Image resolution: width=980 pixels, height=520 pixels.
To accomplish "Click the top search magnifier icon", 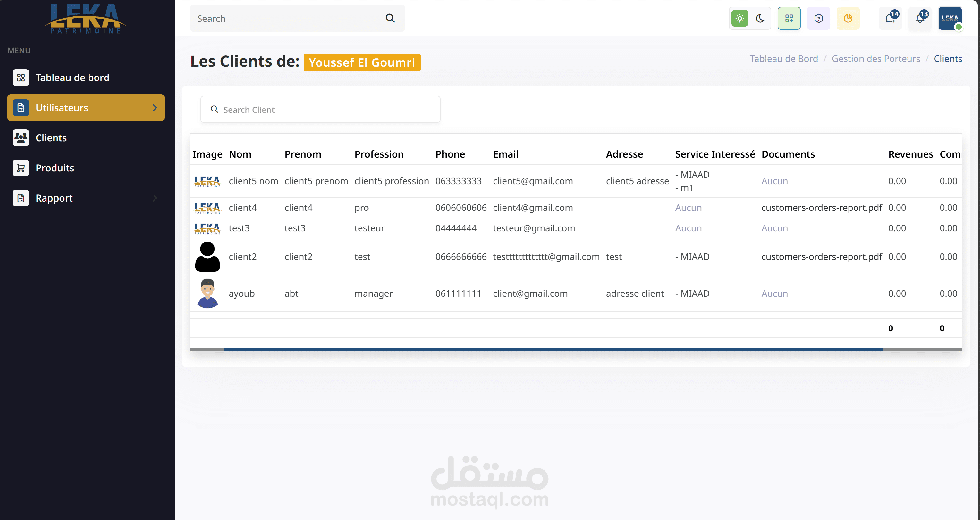I will pyautogui.click(x=390, y=18).
